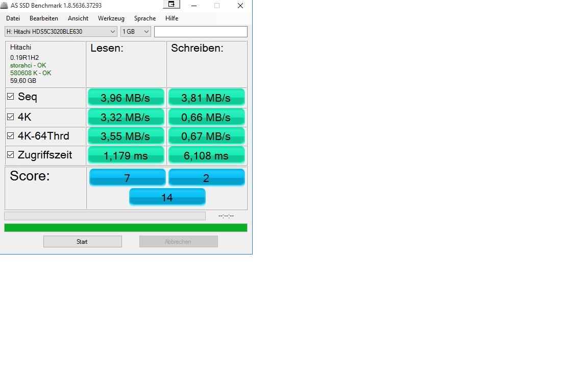This screenshot has width=588, height=368.
Task: Click the AS SSD Benchmark app icon
Action: coord(4,5)
